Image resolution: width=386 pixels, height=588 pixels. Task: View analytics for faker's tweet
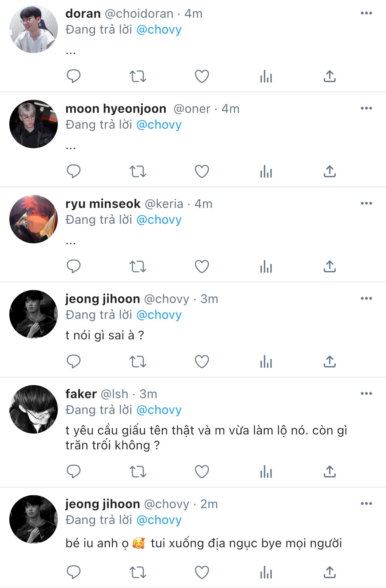tap(266, 471)
